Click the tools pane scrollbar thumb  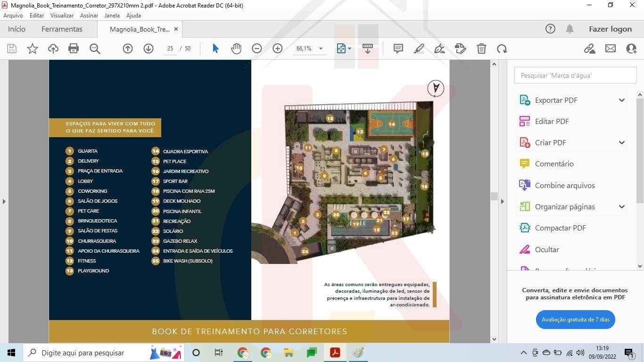pyautogui.click(x=640, y=151)
